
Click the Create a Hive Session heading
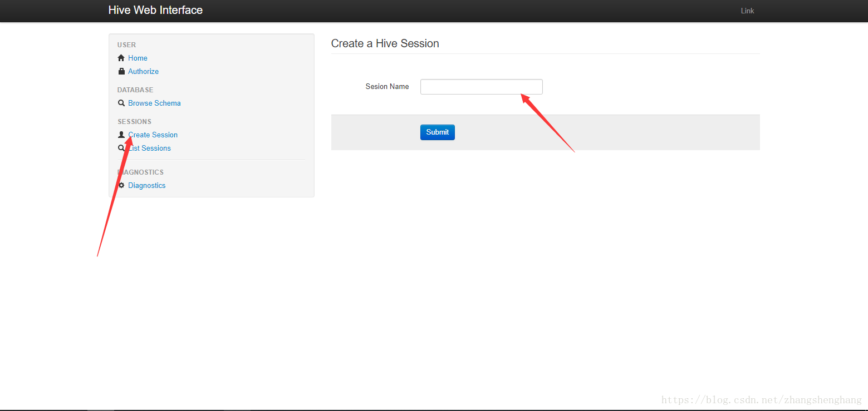pyautogui.click(x=385, y=43)
